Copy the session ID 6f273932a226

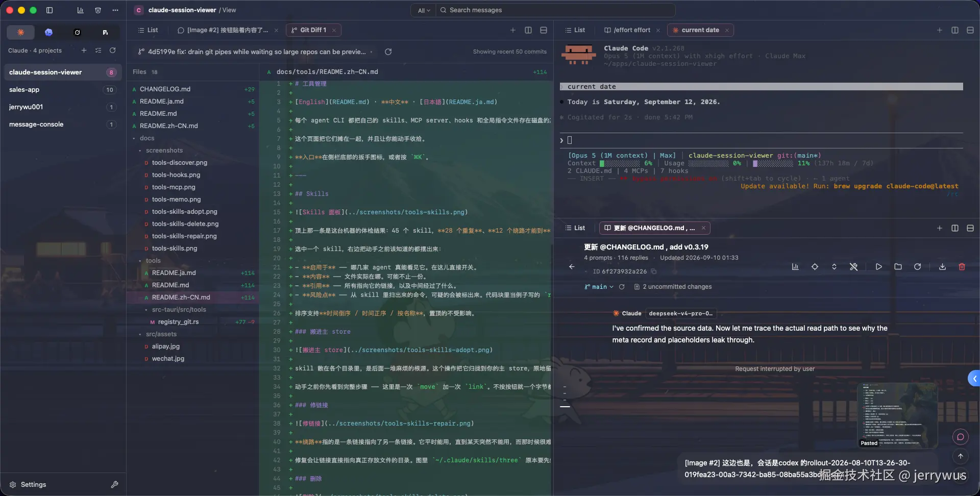[654, 271]
